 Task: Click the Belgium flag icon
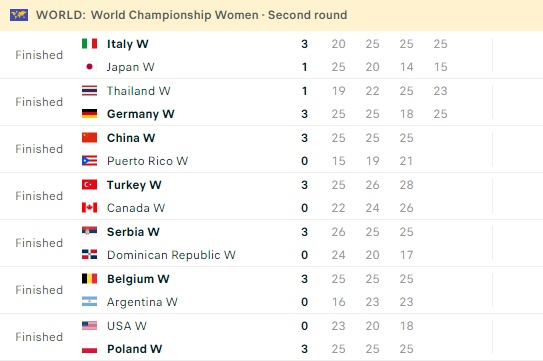coord(89,279)
